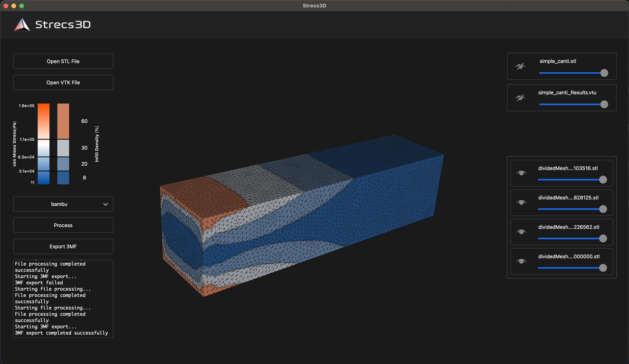The width and height of the screenshot is (629, 364).
Task: Click the Open VTK File button
Action: coord(63,82)
